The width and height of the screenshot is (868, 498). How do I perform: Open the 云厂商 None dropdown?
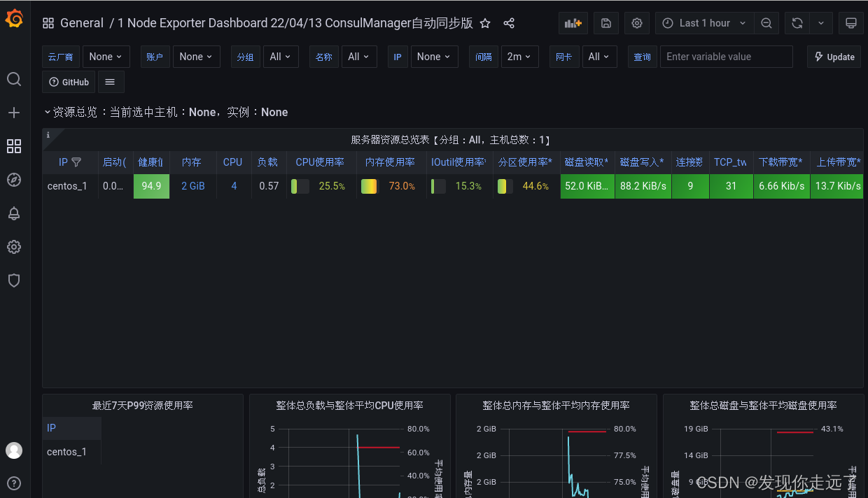(x=106, y=57)
